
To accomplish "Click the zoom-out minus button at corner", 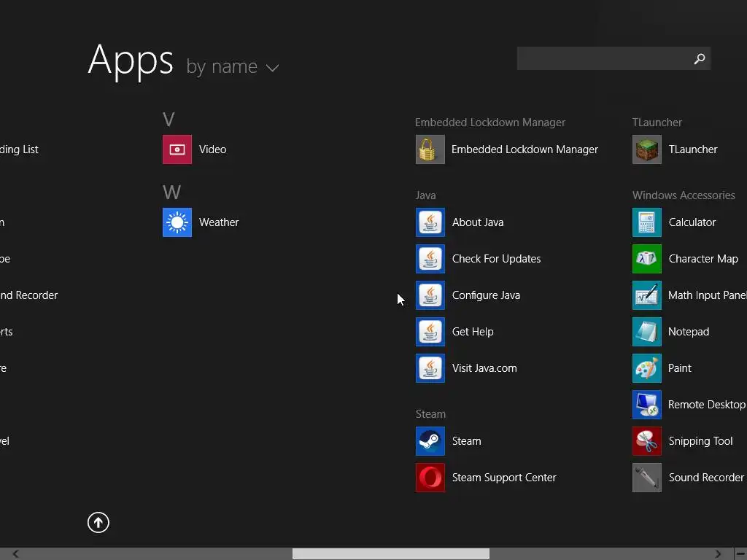I will click(741, 554).
